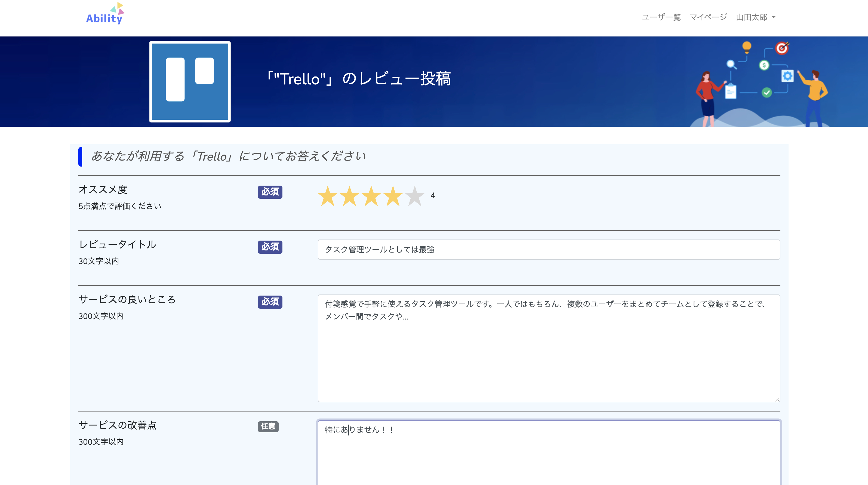
Task: Click the 任意 badge beside サービスの改善点
Action: pyautogui.click(x=269, y=427)
